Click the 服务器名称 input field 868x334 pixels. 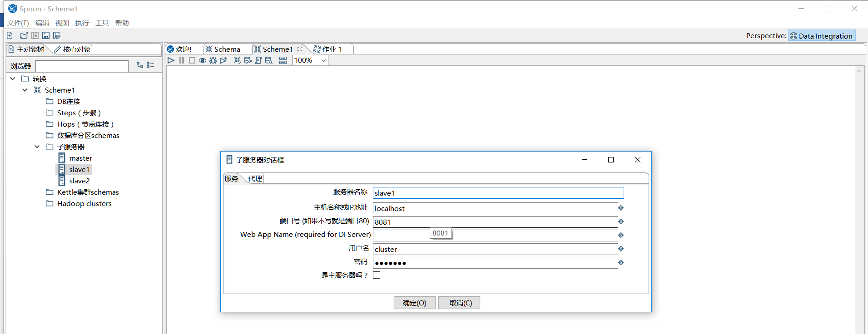tap(498, 193)
